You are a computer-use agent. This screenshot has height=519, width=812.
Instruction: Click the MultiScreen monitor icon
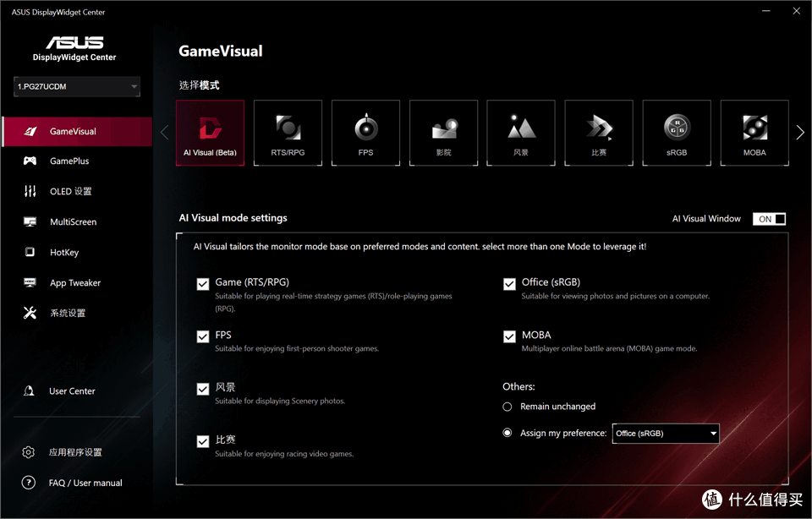pos(30,222)
